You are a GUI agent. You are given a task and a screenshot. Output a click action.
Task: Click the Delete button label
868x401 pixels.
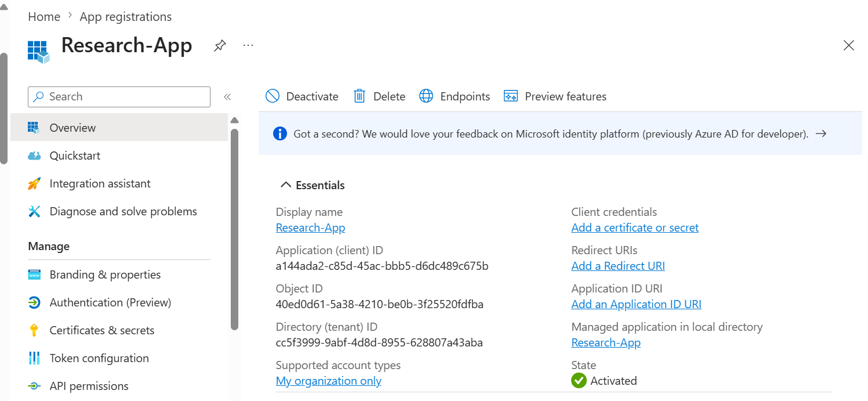[x=389, y=96]
